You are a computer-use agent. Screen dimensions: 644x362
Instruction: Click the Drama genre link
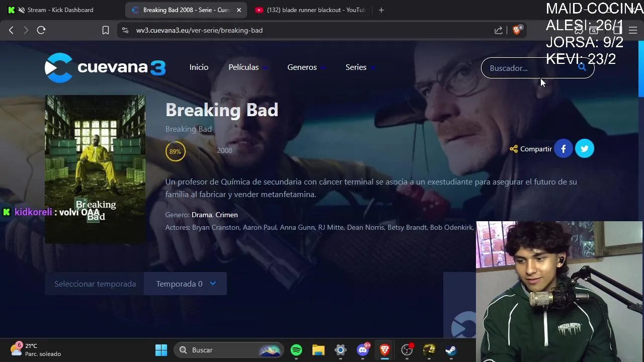202,215
